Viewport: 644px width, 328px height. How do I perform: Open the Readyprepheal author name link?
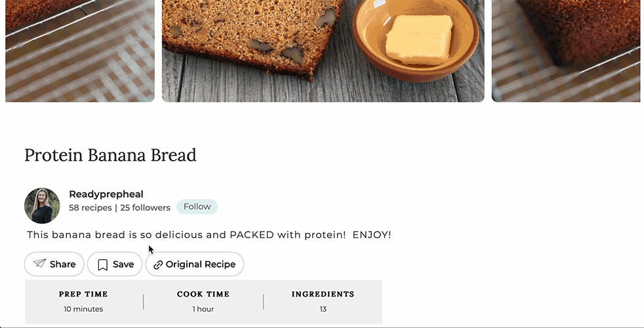tap(106, 194)
